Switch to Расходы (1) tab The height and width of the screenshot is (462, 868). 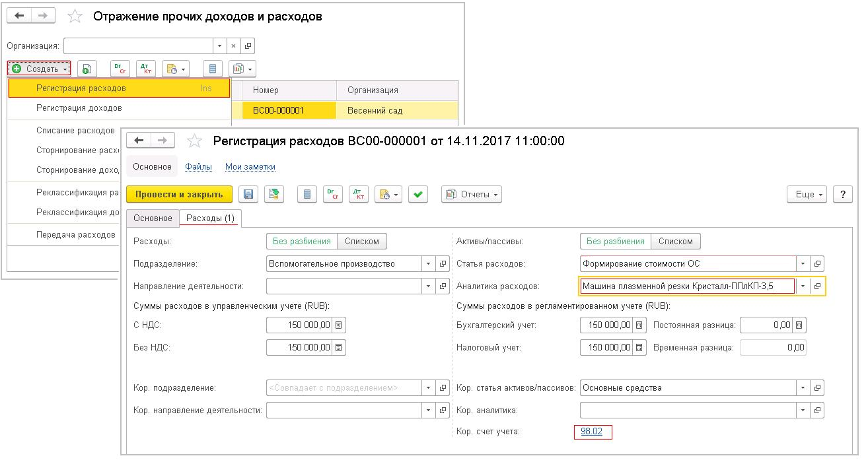211,218
